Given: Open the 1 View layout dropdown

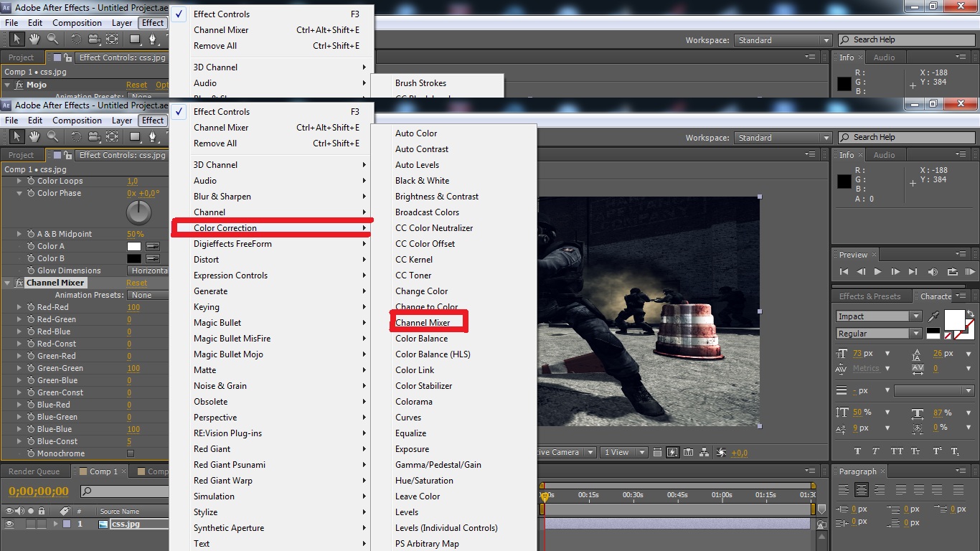Looking at the screenshot, I should pyautogui.click(x=623, y=452).
